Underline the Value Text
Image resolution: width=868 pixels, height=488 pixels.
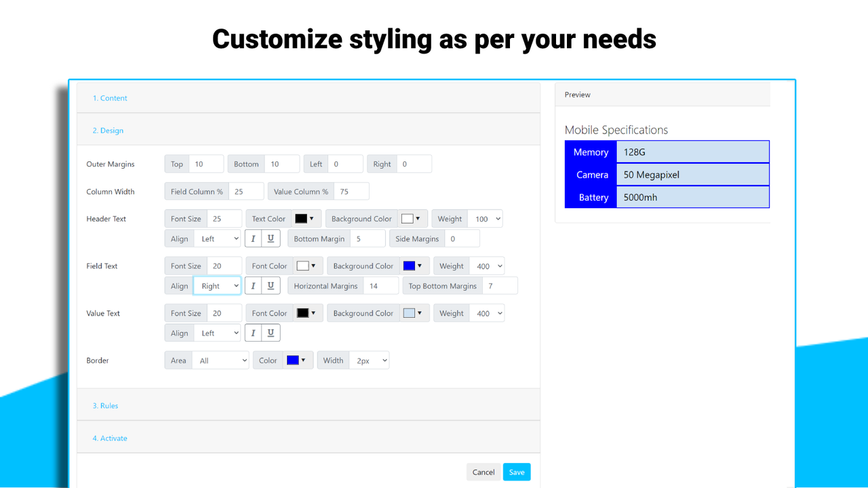[271, 332]
